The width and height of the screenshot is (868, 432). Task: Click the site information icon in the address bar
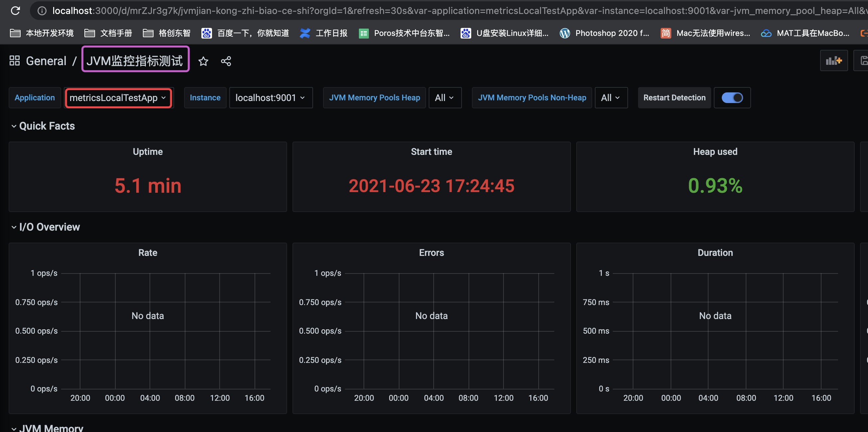click(x=42, y=11)
